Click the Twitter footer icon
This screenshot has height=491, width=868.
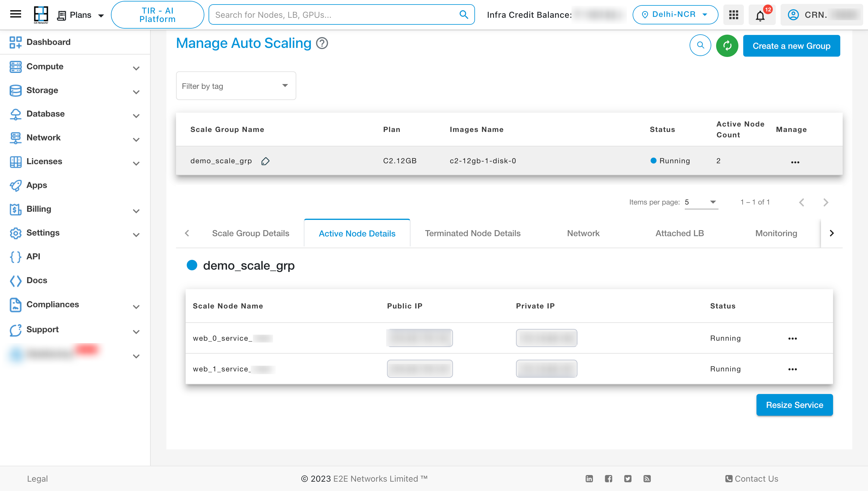[627, 479]
